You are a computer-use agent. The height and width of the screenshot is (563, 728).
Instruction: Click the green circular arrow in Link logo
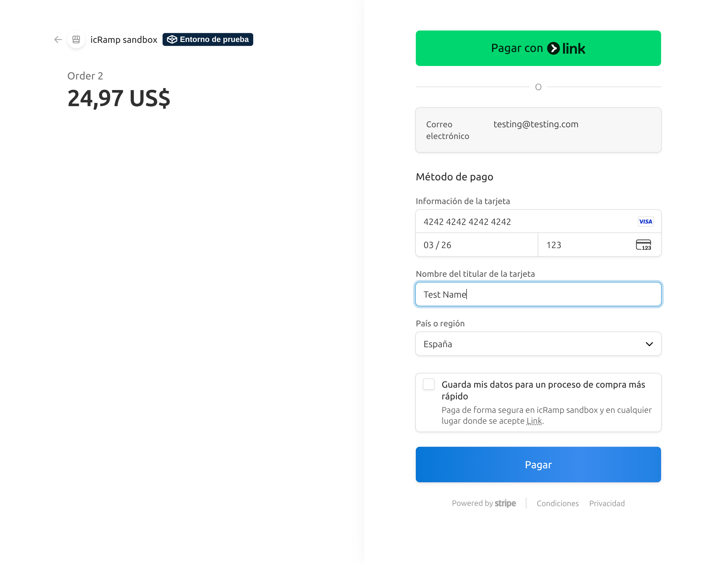(x=554, y=48)
